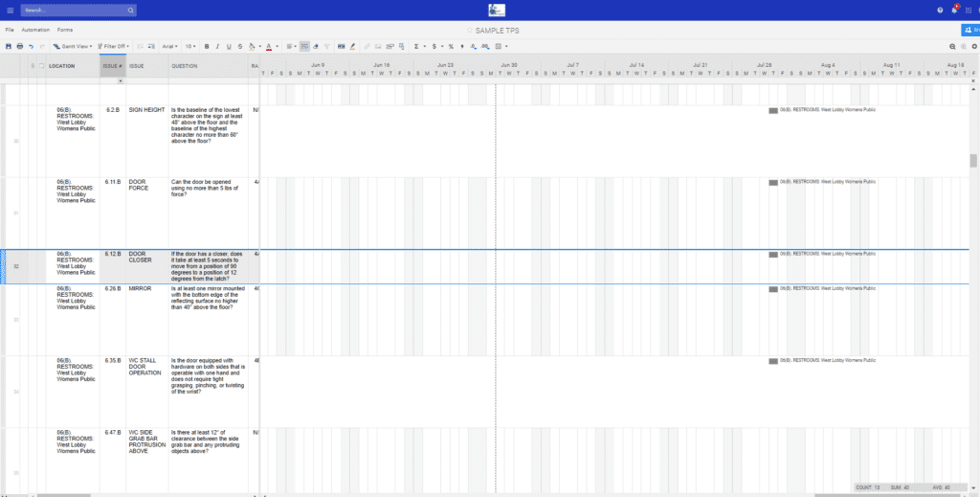
Task: Click the redo arrow icon
Action: (x=42, y=46)
